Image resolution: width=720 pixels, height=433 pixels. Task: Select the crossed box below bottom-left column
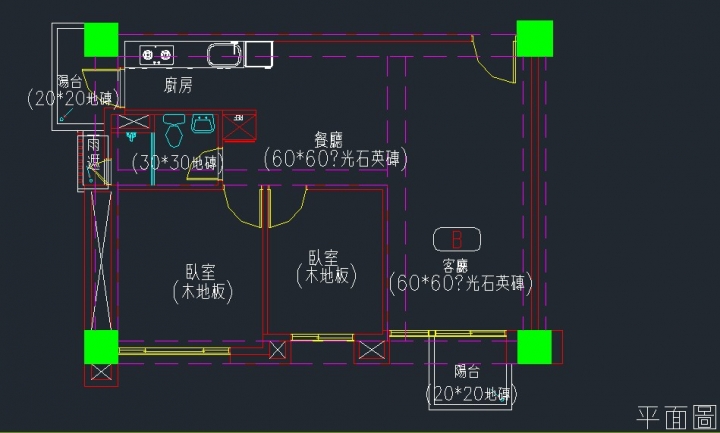(101, 372)
